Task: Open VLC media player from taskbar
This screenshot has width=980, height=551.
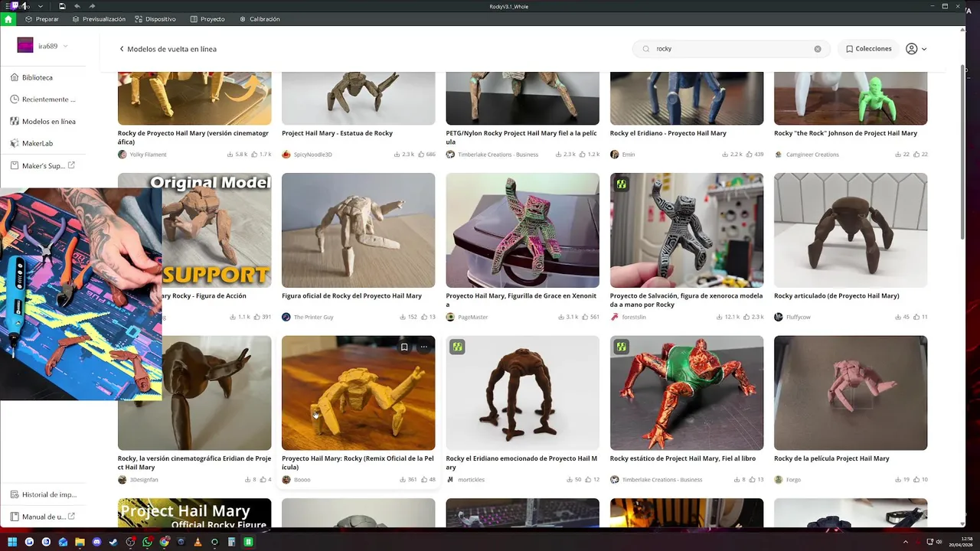Action: point(198,542)
